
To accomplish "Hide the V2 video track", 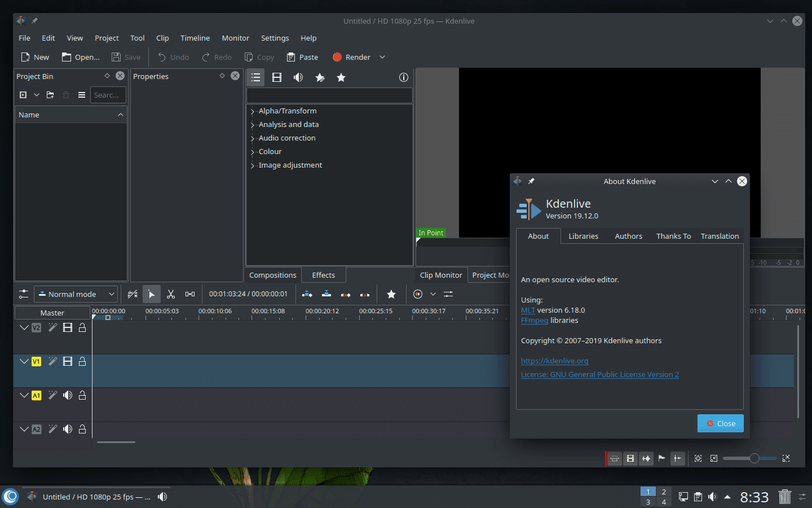I will click(67, 327).
